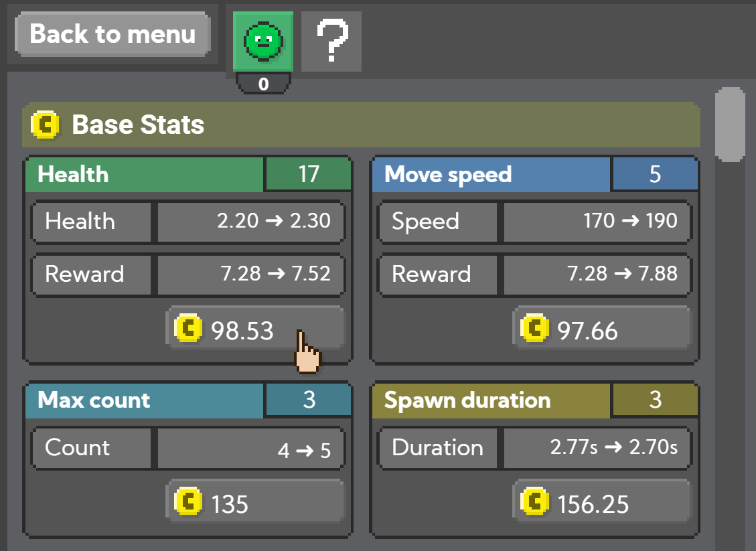Click the slime counter badge showing 0

(263, 84)
